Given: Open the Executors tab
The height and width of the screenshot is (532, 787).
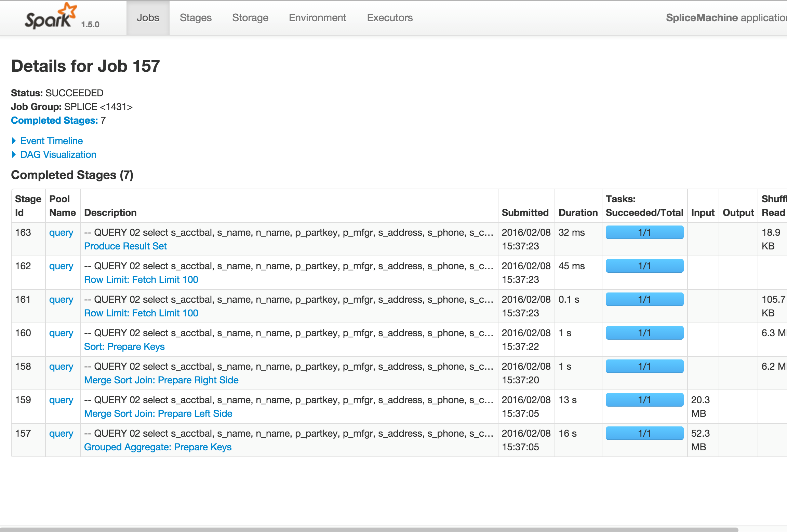Looking at the screenshot, I should coord(390,18).
